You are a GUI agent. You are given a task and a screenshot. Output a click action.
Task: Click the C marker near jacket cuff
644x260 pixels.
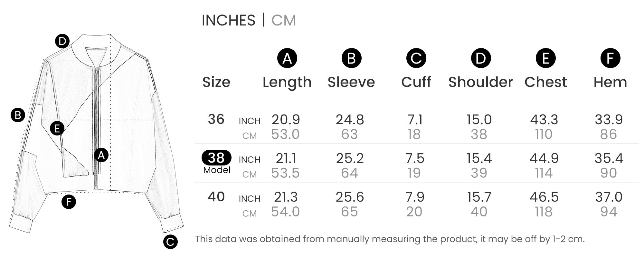click(x=170, y=242)
